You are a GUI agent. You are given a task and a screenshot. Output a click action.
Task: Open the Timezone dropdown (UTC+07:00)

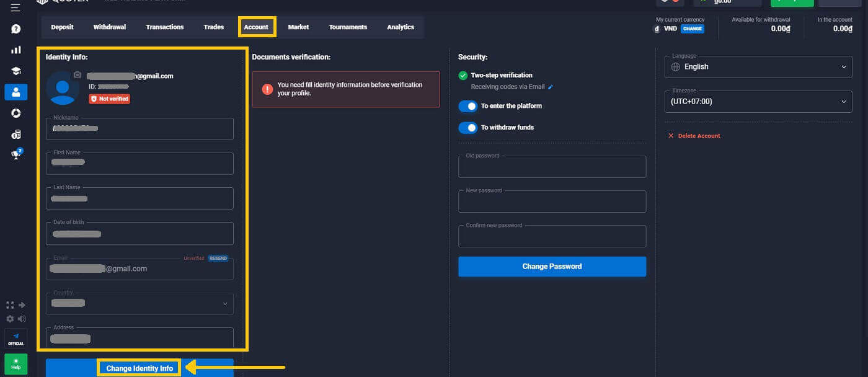click(x=758, y=102)
